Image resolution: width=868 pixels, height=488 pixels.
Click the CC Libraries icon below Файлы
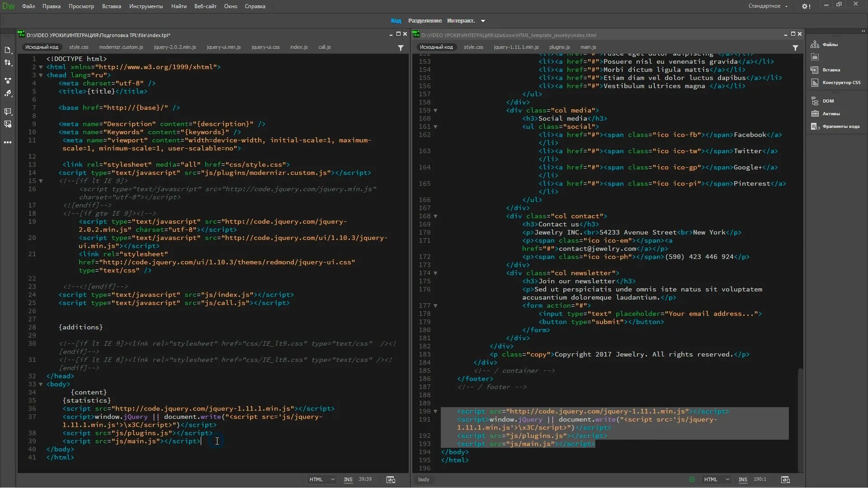[x=815, y=57]
